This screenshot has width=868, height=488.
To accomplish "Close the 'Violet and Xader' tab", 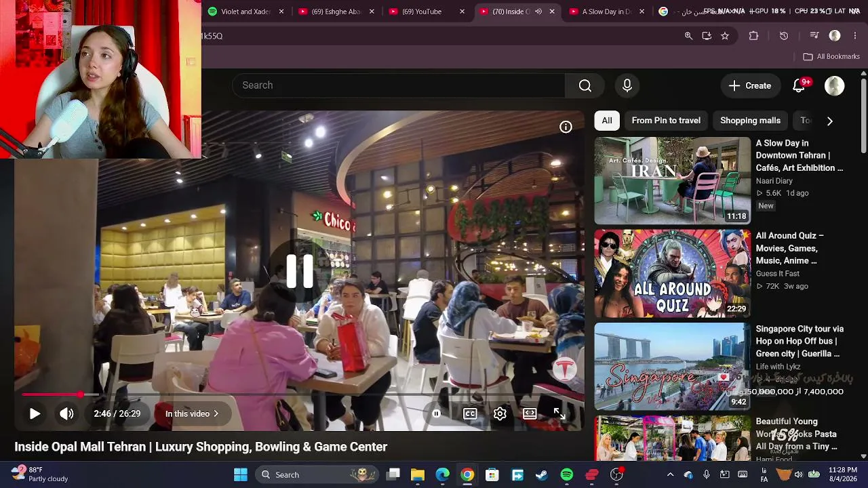I will pyautogui.click(x=281, y=12).
